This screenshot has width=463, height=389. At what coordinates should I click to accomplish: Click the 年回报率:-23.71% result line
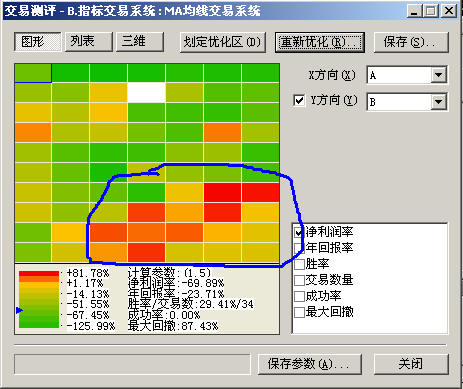pyautogui.click(x=176, y=294)
